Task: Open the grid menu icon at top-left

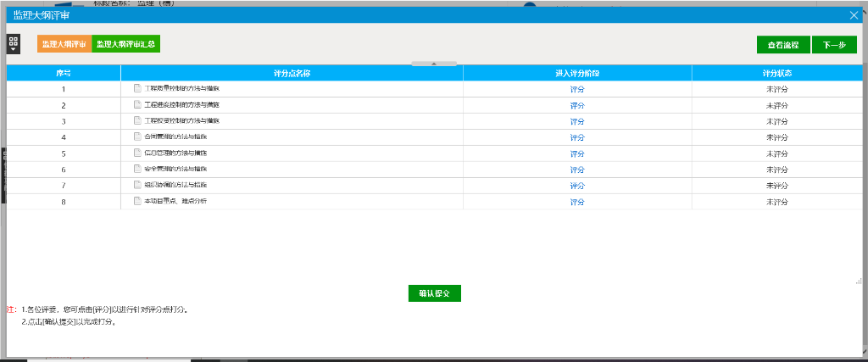Action: pos(13,43)
